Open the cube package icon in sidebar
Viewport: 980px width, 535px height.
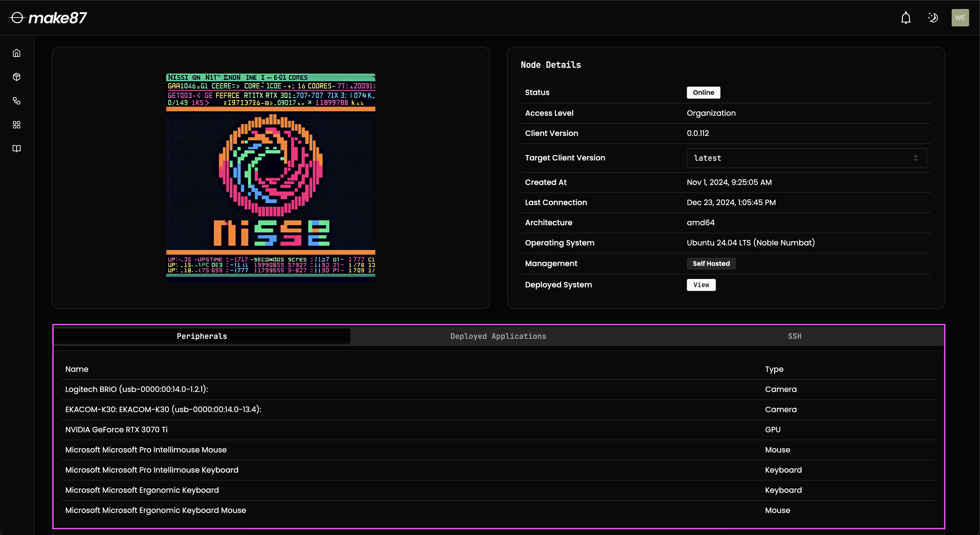pyautogui.click(x=16, y=77)
